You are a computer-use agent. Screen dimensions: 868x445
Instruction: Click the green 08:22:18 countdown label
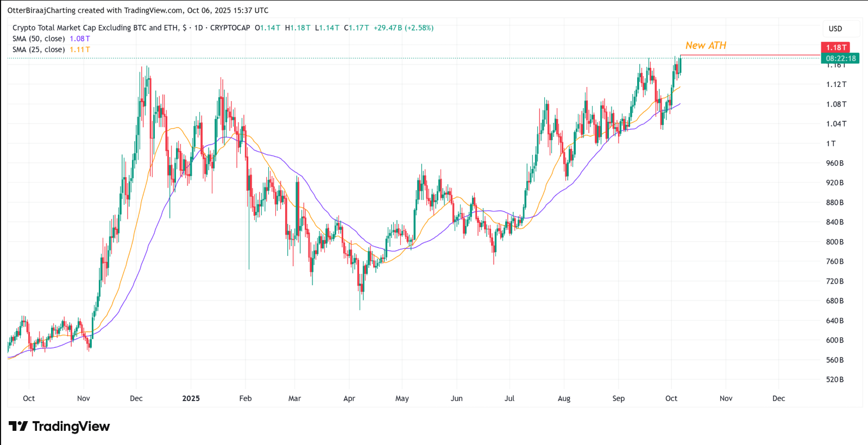840,58
